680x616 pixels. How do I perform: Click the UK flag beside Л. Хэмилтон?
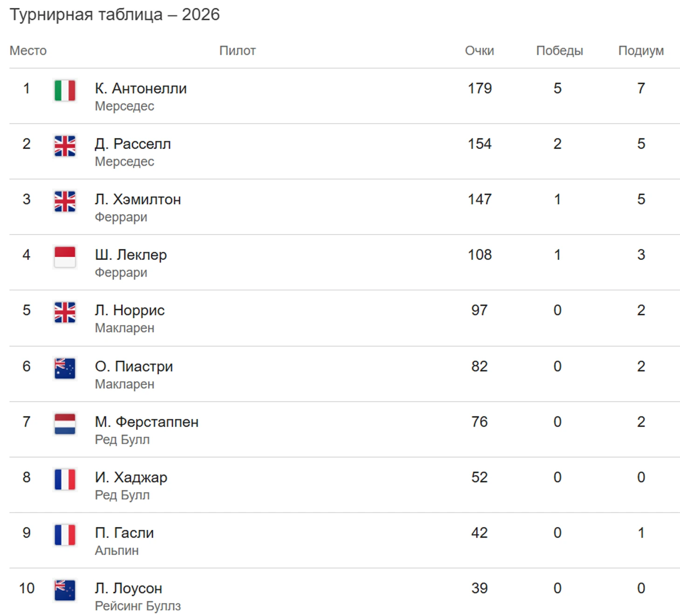[x=65, y=201]
